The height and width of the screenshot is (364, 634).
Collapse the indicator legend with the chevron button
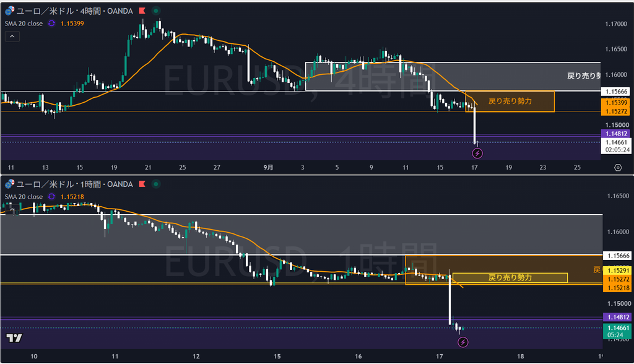pos(12,37)
